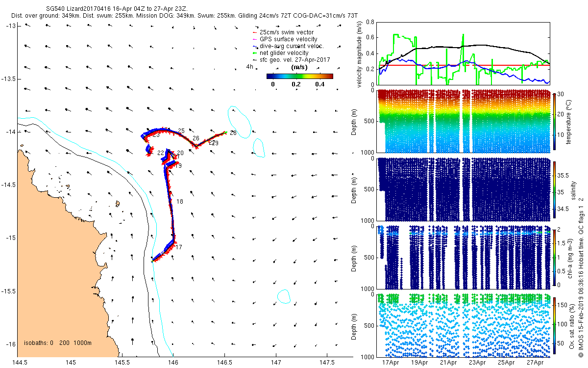
Task: Click the day '17' label on the glider track
Action: pos(179,247)
